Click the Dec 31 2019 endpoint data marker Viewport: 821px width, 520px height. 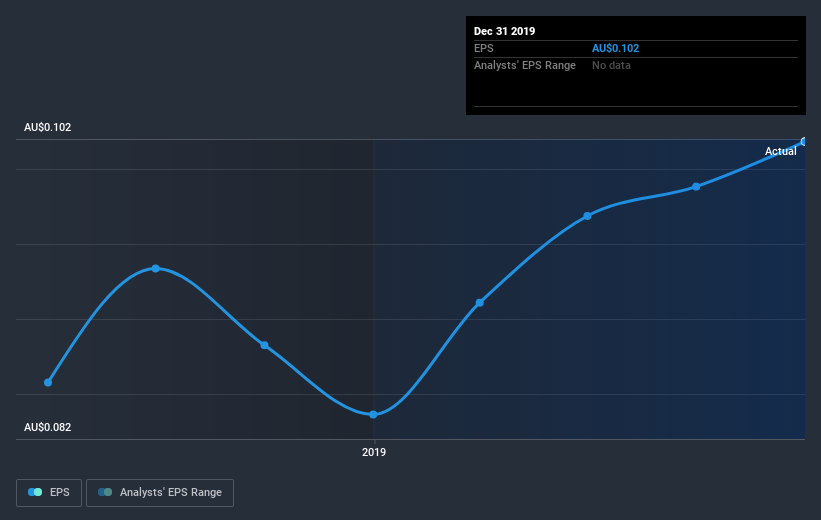point(804,141)
